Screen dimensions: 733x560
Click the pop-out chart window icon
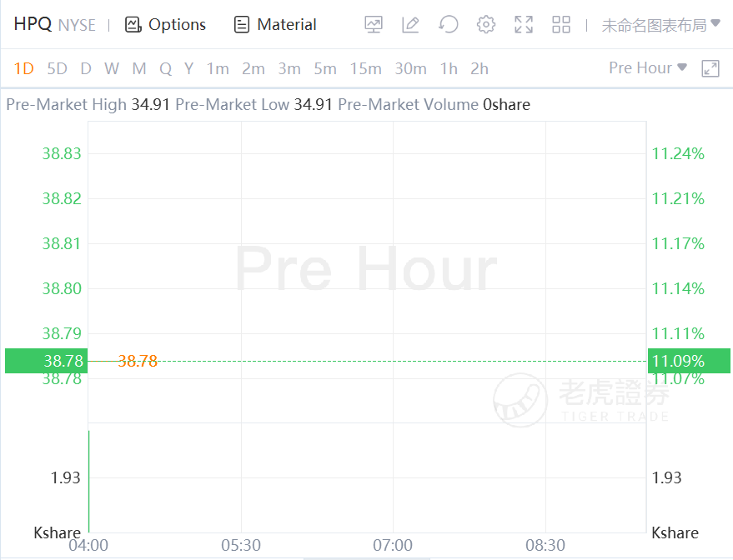710,68
